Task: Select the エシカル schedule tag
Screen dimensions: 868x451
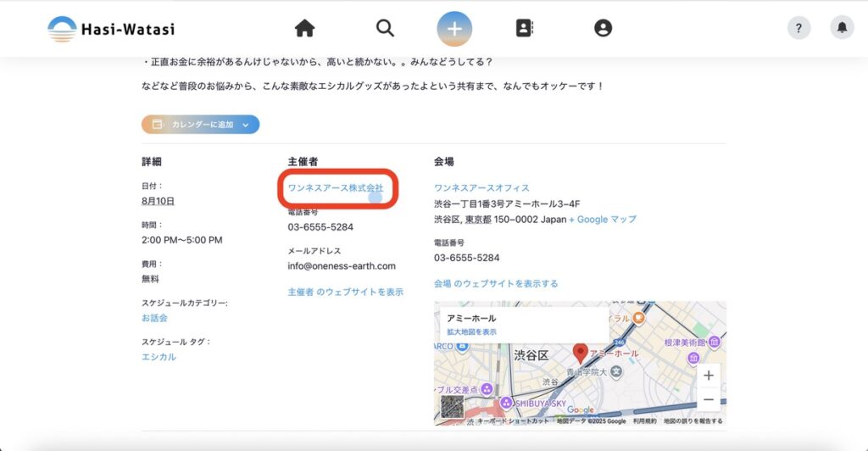Action: pyautogui.click(x=159, y=357)
